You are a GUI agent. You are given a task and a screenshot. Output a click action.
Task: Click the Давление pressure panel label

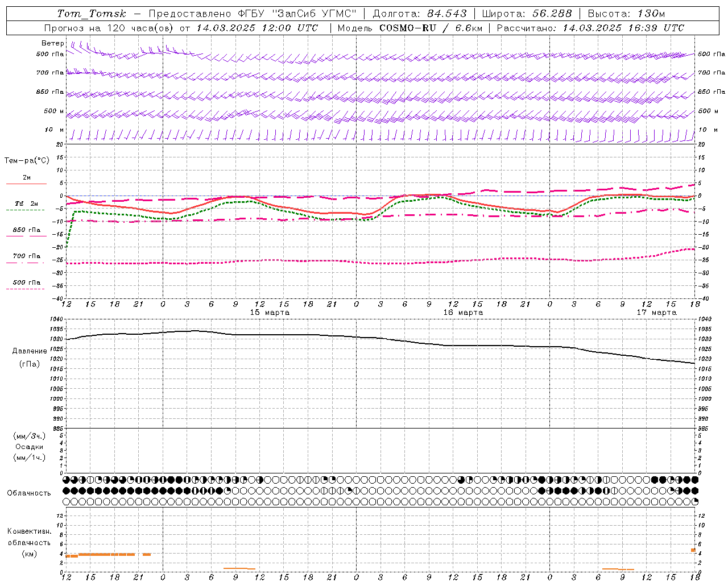coord(30,351)
